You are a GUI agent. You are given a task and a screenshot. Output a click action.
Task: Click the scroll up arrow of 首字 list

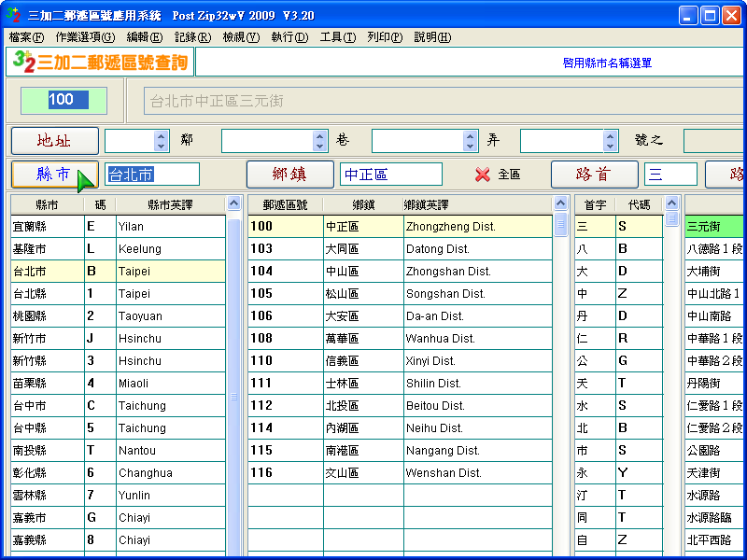click(x=671, y=203)
